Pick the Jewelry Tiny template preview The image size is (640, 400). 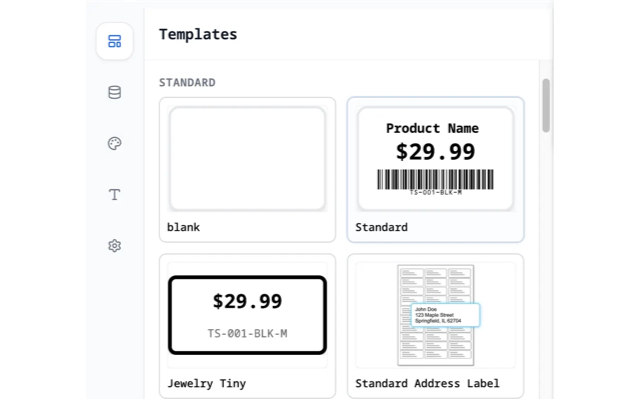(x=247, y=314)
